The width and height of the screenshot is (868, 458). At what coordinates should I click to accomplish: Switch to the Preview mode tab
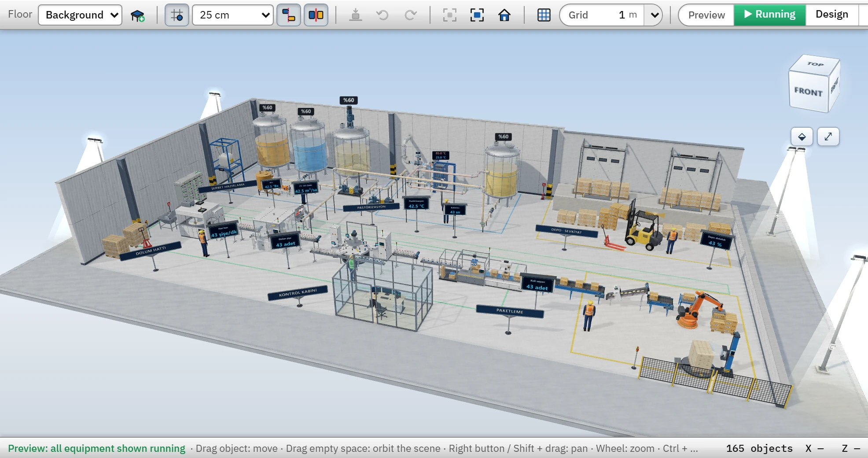pos(706,15)
